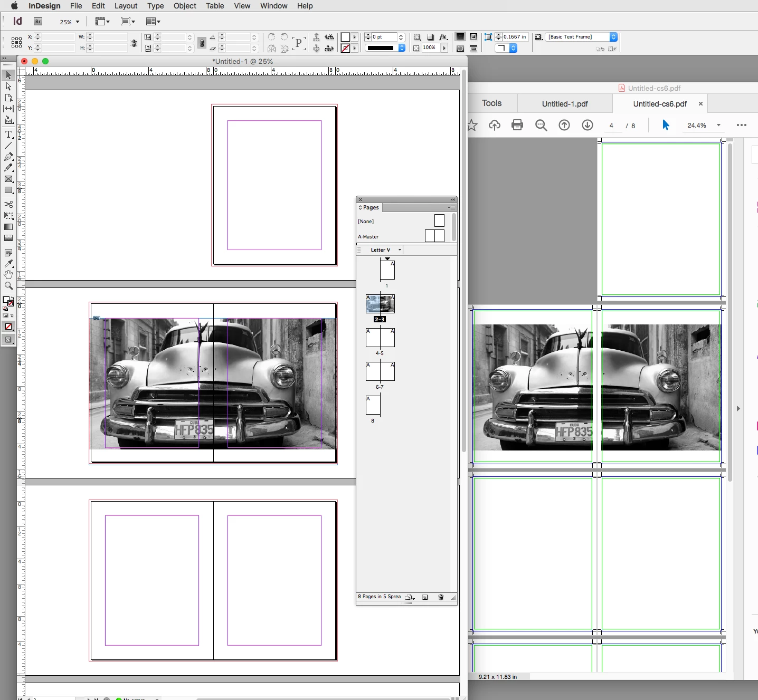Viewport: 758px width, 700px height.
Task: Print the PDF with the printer icon
Action: 517,125
